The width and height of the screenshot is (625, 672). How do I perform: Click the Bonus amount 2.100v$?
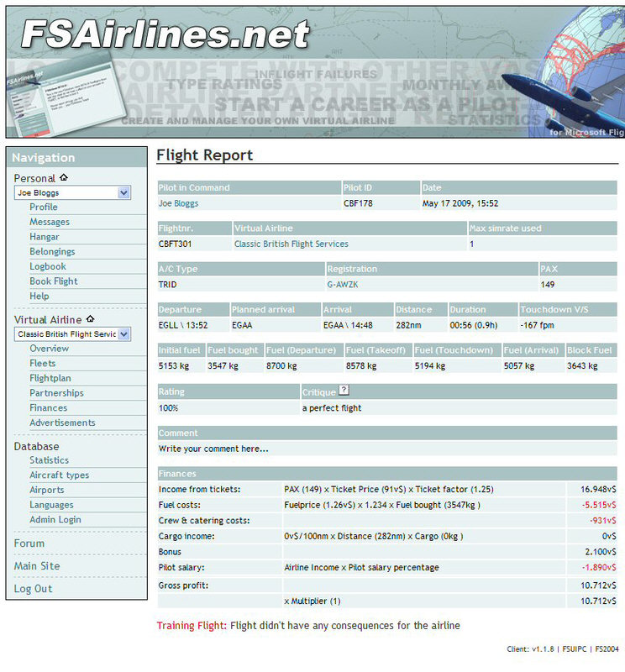[x=601, y=552]
